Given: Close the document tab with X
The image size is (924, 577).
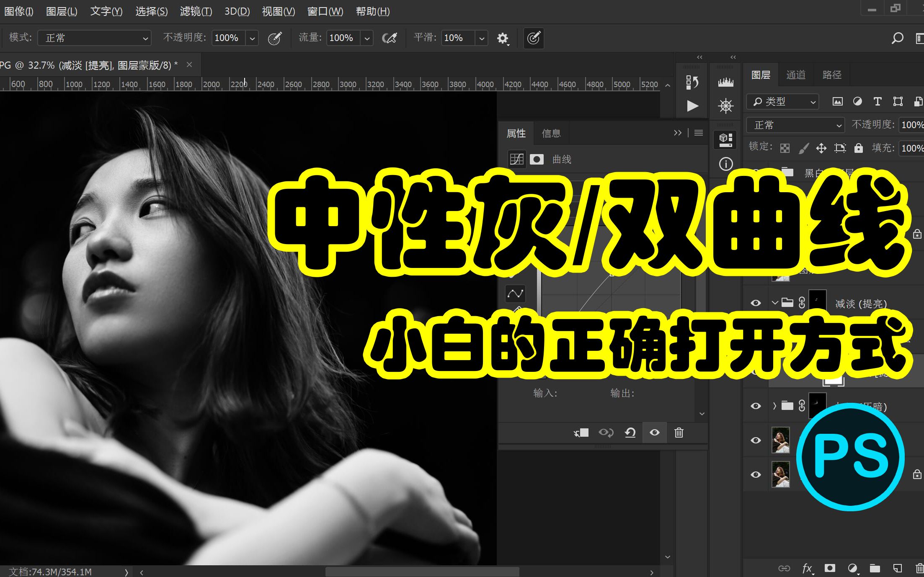Looking at the screenshot, I should (x=189, y=64).
